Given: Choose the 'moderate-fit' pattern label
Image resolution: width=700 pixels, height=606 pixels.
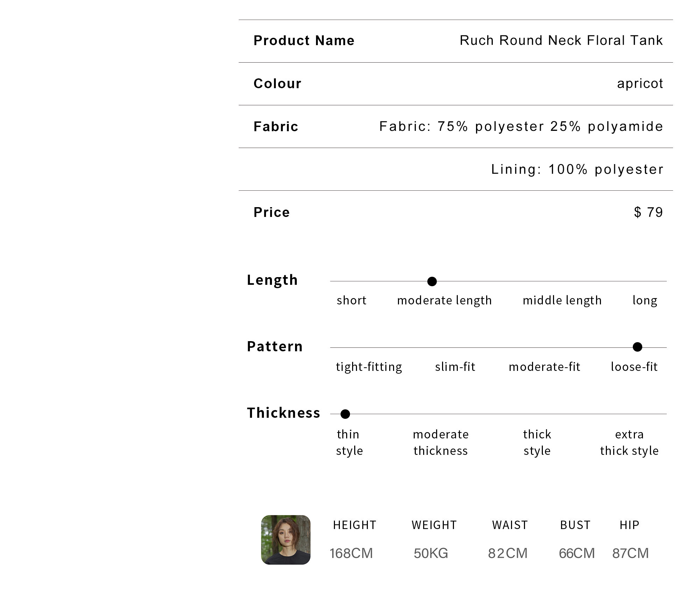Looking at the screenshot, I should click(x=544, y=367).
